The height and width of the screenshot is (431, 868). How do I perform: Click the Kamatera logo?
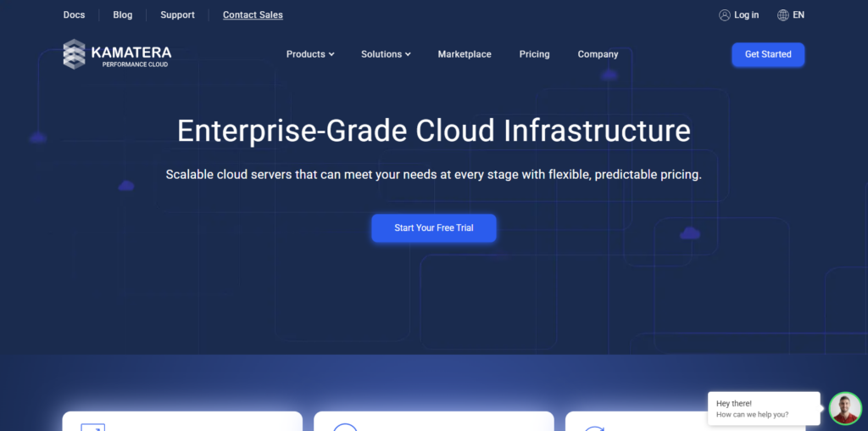point(117,54)
